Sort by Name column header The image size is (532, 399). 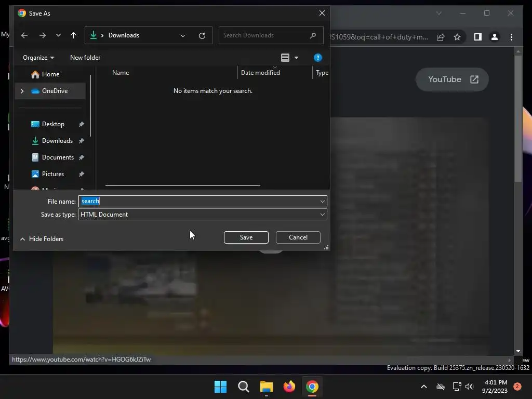click(x=121, y=73)
